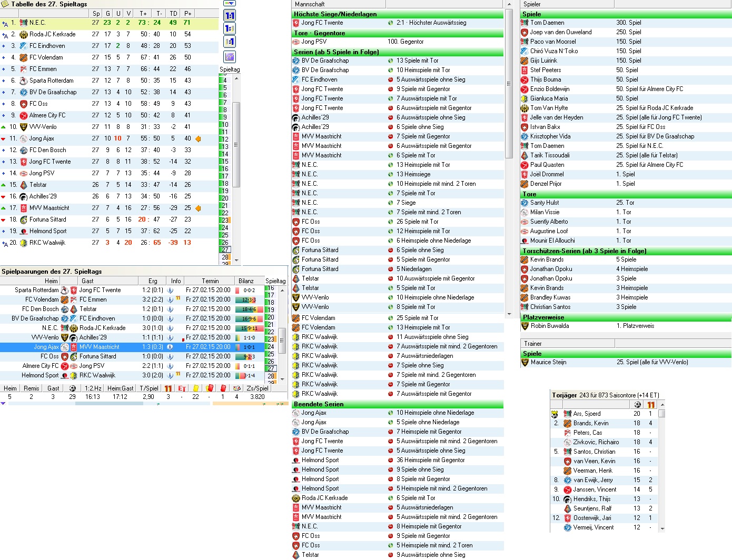Click 'Bilanz' column header in Spielpaarungen
The image size is (732, 560).
[x=246, y=281]
